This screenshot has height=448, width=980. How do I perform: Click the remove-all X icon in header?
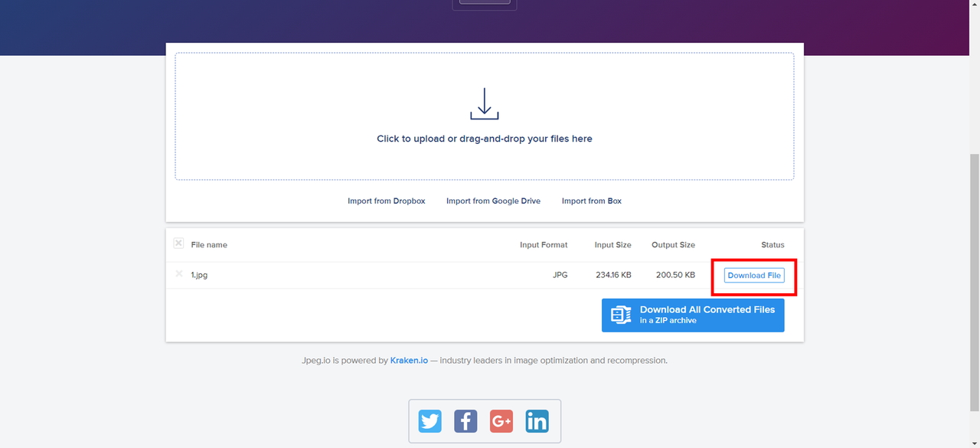tap(178, 244)
